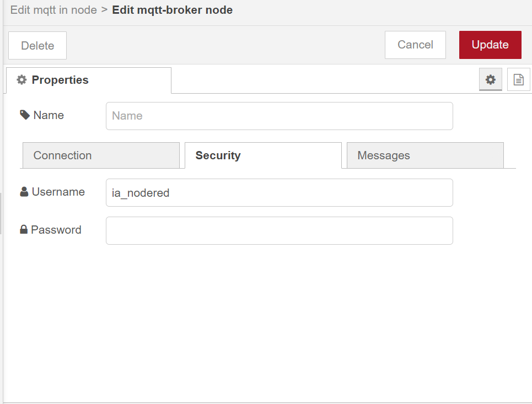Click the Username field containing ia_nodered
The width and height of the screenshot is (532, 404).
click(x=279, y=193)
